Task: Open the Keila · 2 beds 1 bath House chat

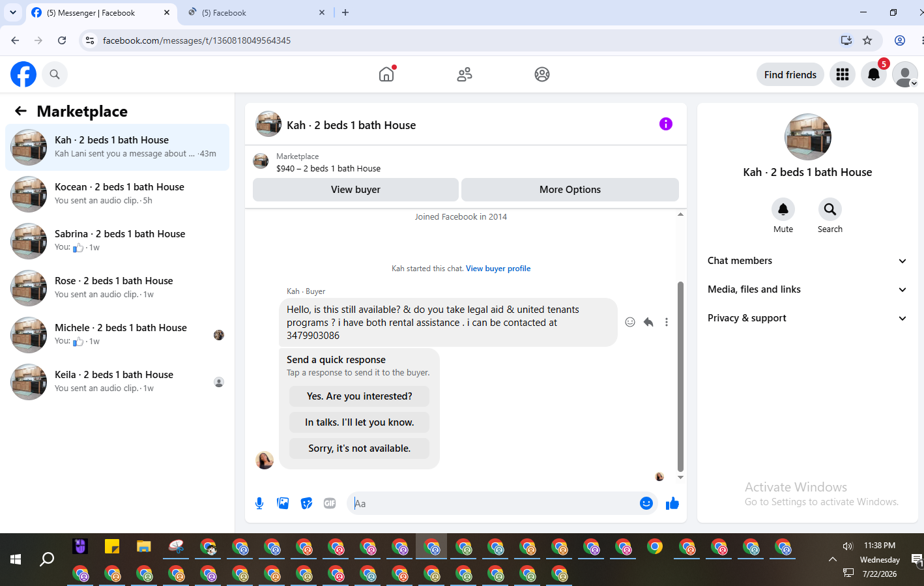Action: point(117,382)
